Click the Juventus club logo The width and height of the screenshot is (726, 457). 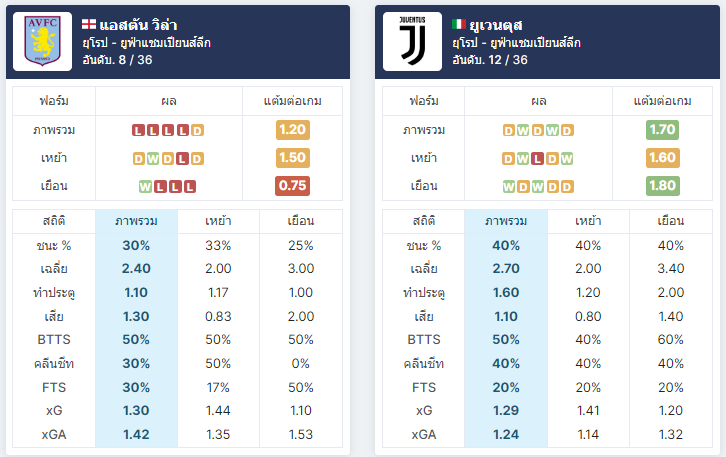(x=413, y=42)
